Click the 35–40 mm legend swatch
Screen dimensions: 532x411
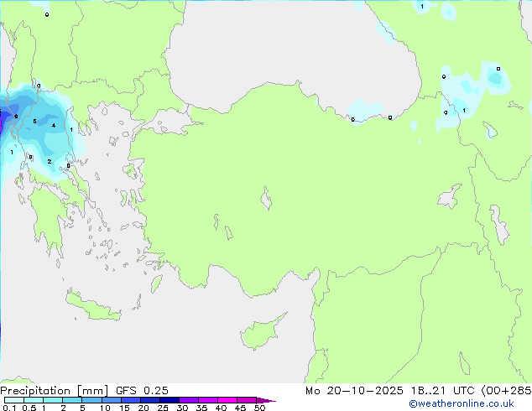click(x=208, y=400)
